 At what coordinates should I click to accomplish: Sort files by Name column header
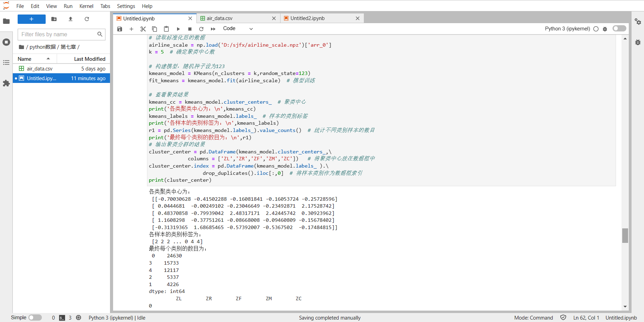click(x=35, y=59)
